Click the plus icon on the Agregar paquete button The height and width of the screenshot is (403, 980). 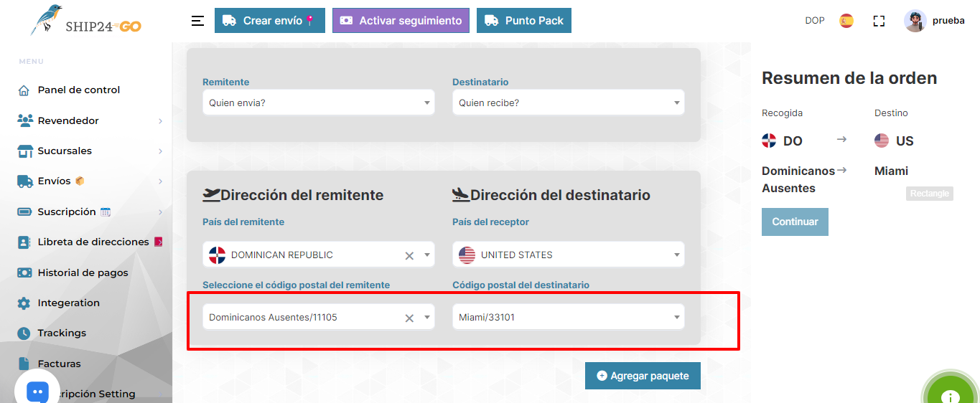(x=602, y=376)
